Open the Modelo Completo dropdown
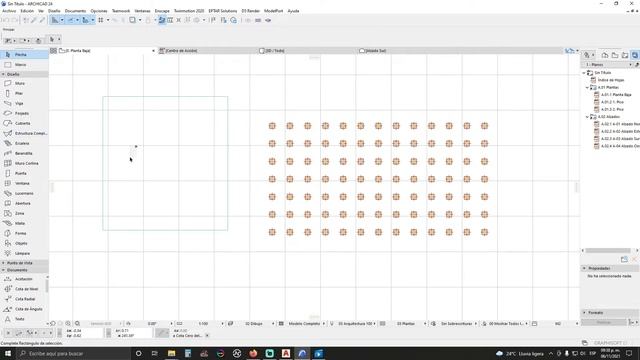The height and width of the screenshot is (360, 640). click(x=307, y=324)
